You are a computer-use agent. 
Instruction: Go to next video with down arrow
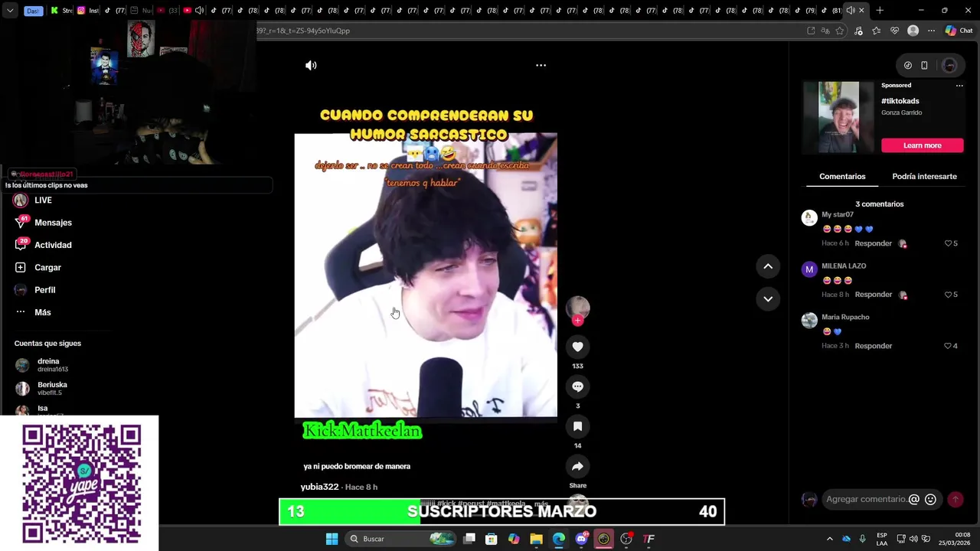pos(768,298)
